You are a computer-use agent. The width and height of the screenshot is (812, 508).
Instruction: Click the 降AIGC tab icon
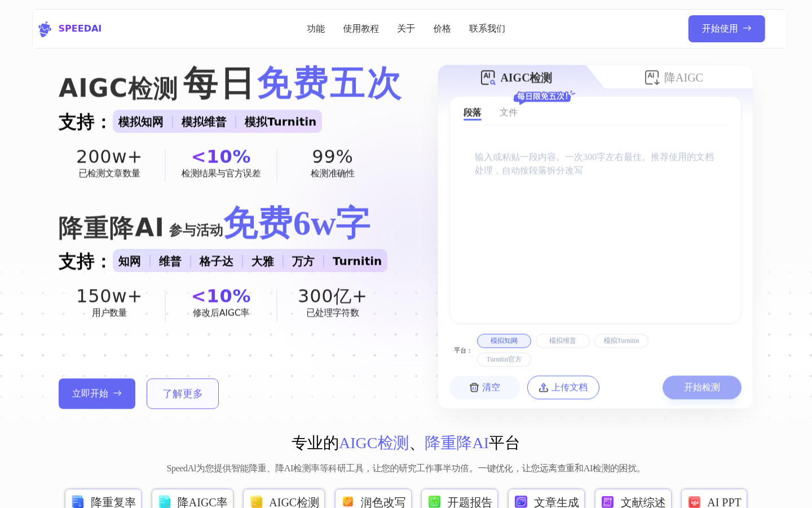(x=652, y=78)
